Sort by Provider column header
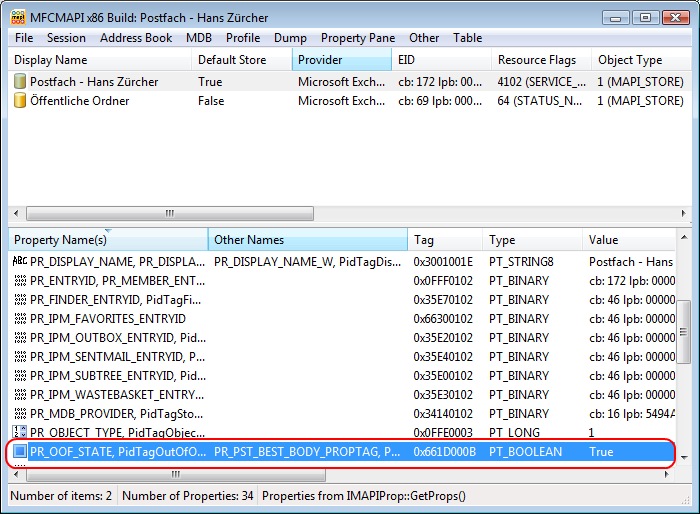700x514 pixels. point(342,60)
